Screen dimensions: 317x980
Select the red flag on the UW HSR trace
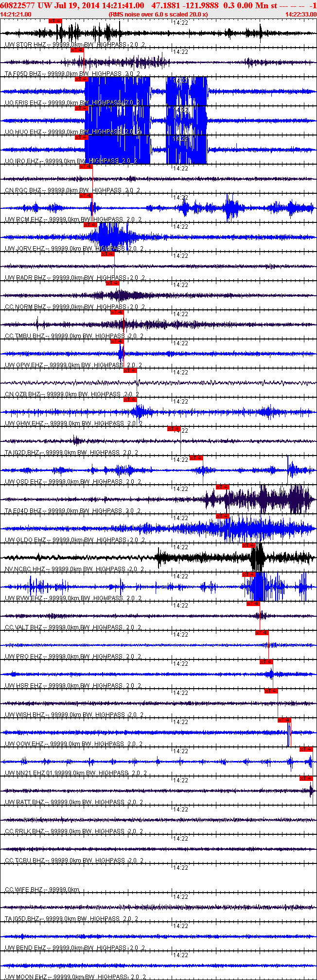tap(266, 662)
